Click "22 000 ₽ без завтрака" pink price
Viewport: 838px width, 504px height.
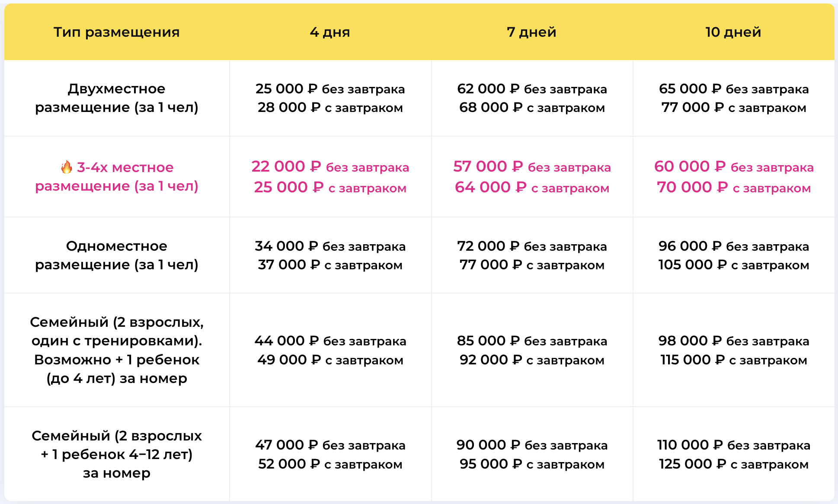(330, 167)
